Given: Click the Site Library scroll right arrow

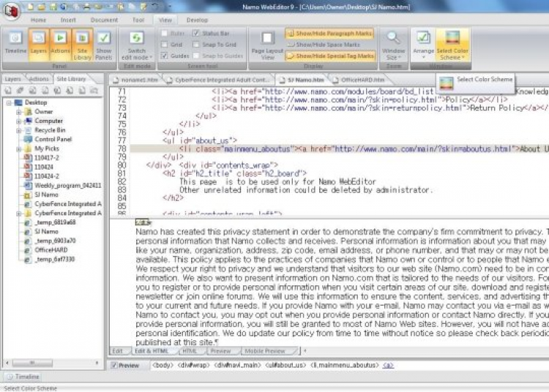Looking at the screenshot, I should tap(97, 363).
